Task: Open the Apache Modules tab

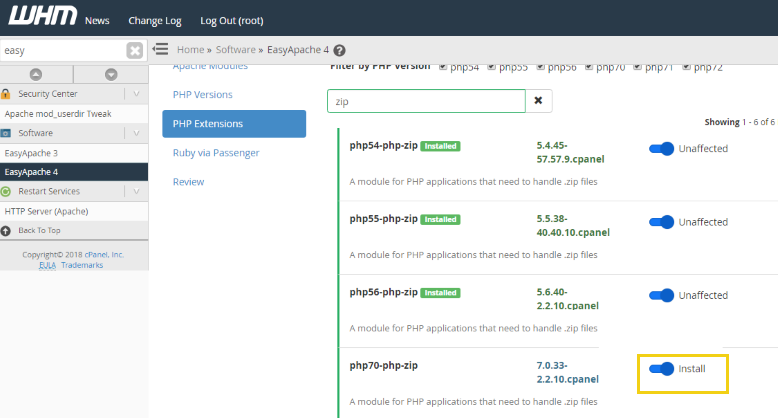Action: pyautogui.click(x=210, y=67)
